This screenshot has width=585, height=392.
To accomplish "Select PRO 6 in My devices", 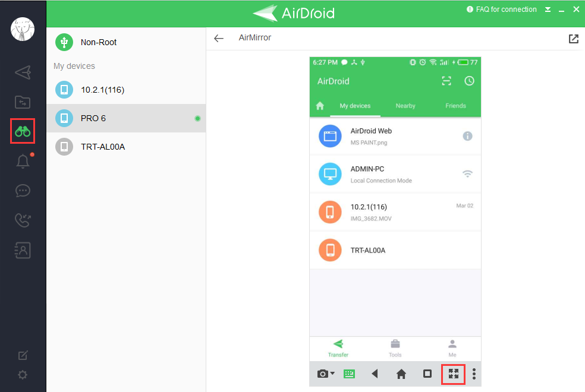I will pyautogui.click(x=127, y=118).
